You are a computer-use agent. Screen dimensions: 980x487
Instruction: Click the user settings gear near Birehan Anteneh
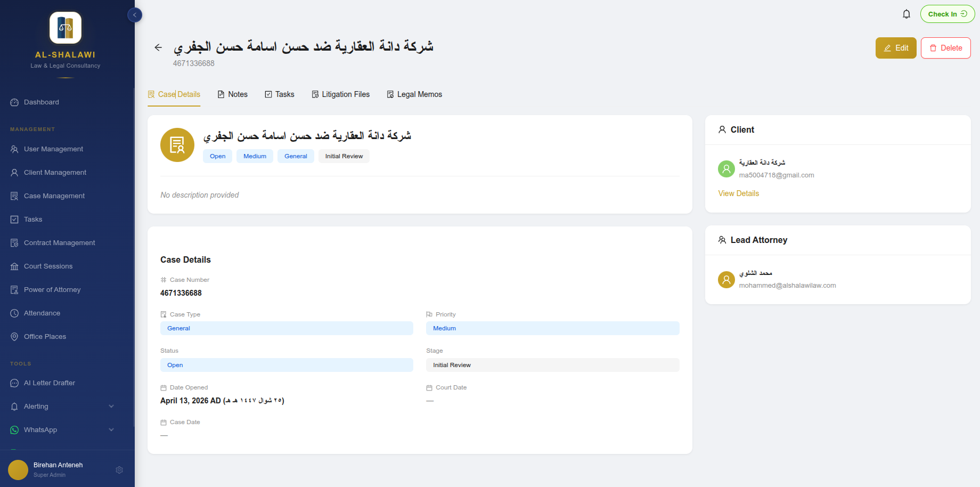click(x=119, y=470)
